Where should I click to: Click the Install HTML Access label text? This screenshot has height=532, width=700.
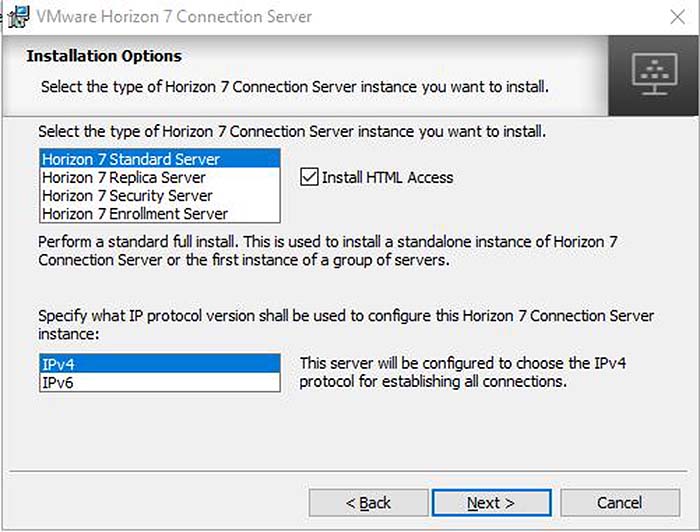pos(388,178)
